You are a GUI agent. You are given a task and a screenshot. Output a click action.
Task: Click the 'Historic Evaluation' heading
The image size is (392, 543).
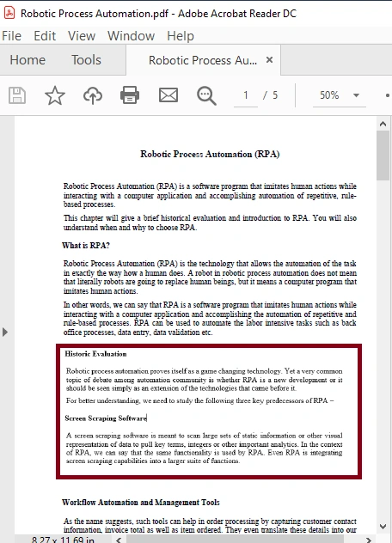(95, 354)
